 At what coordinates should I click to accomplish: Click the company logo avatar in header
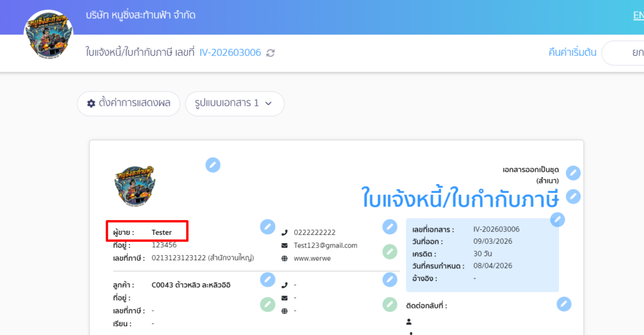(x=48, y=36)
